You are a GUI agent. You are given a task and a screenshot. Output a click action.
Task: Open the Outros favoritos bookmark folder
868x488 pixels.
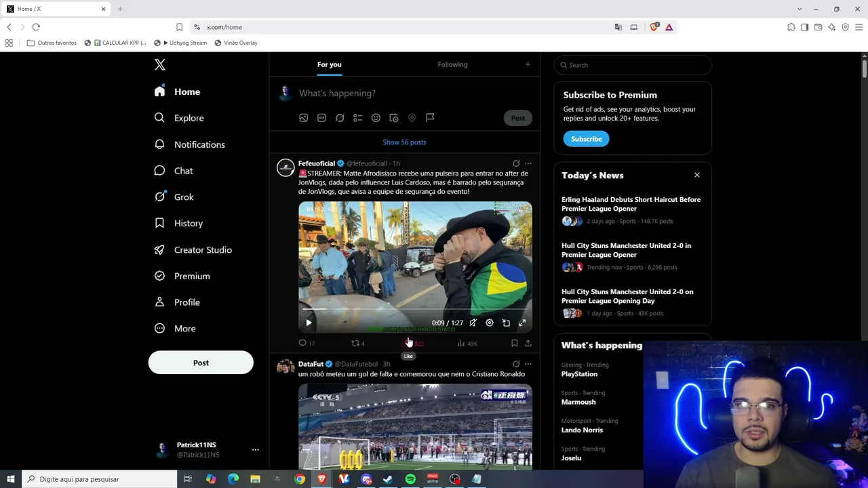52,43
